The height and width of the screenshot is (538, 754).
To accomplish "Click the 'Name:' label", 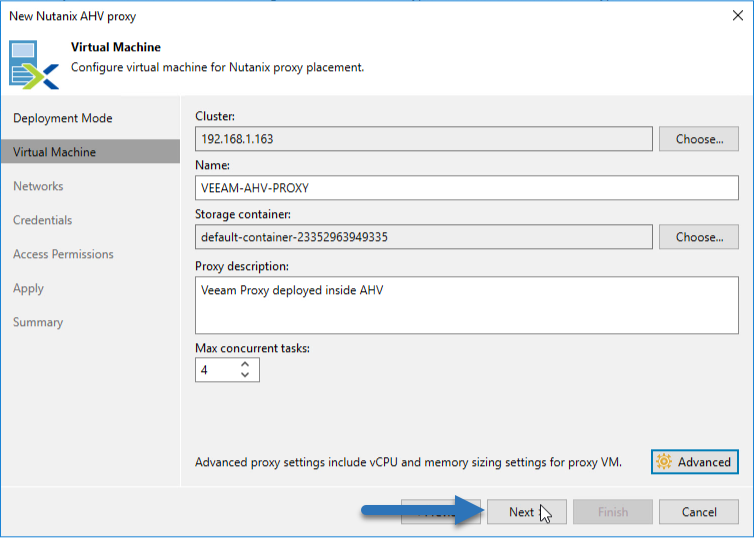I will coord(213,165).
